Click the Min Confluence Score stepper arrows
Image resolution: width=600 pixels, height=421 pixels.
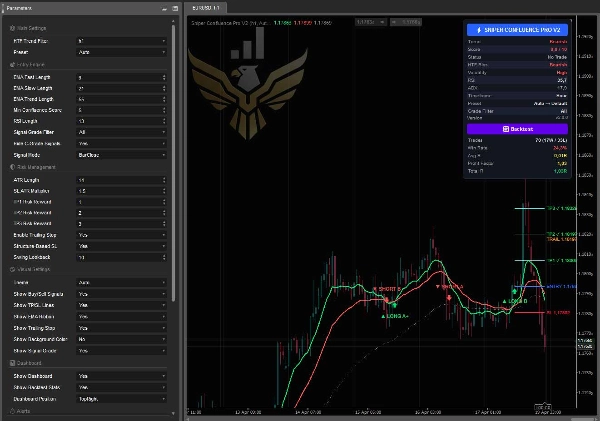point(164,110)
